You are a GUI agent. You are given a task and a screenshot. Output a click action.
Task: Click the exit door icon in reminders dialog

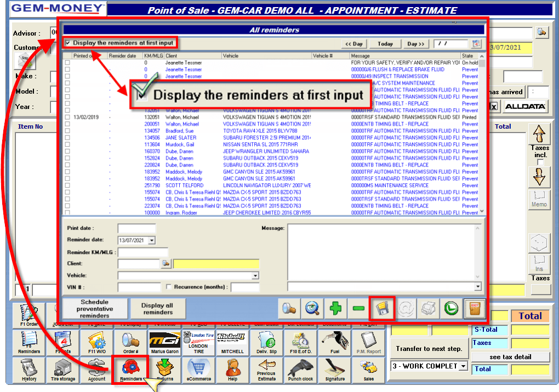click(x=475, y=308)
